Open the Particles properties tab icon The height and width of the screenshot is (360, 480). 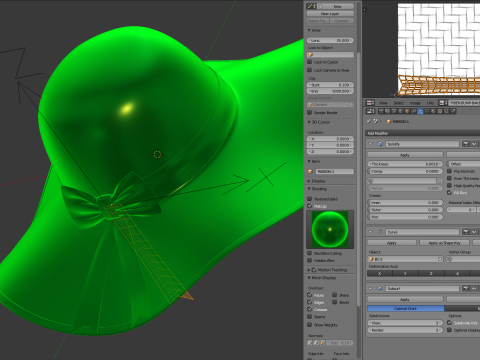(x=446, y=111)
